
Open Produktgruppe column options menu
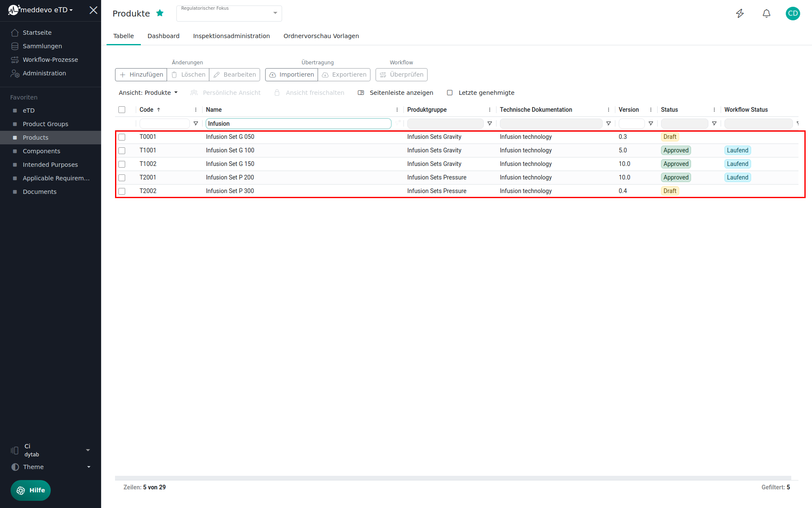490,110
